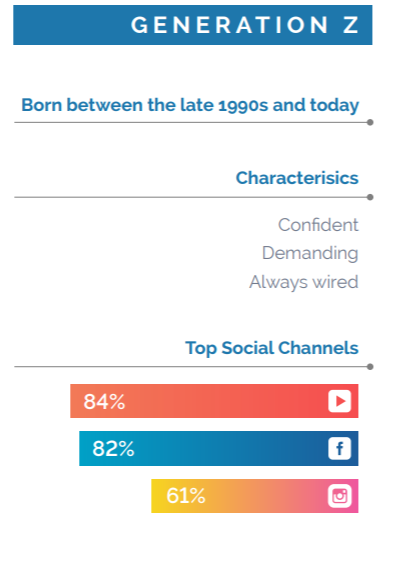
Task: Click the 84% percentage label
Action: 104,401
